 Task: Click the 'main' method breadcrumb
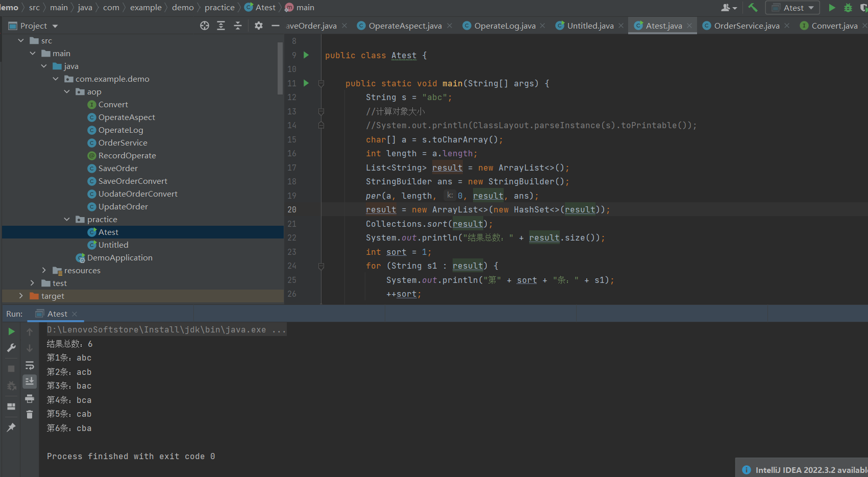[300, 8]
